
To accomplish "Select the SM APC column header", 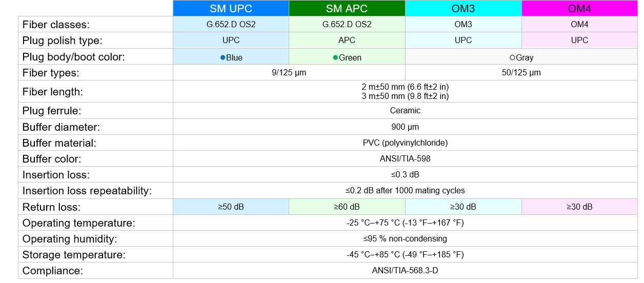I will click(x=347, y=9).
